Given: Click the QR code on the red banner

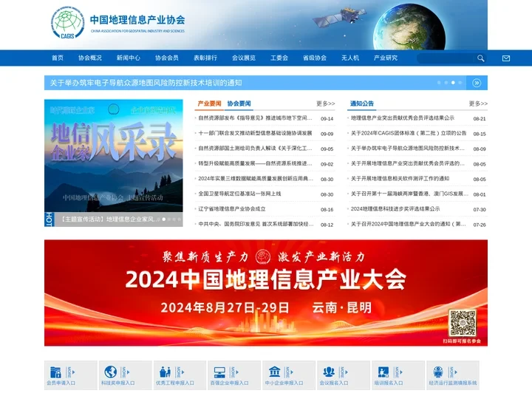Looking at the screenshot, I should (462, 323).
